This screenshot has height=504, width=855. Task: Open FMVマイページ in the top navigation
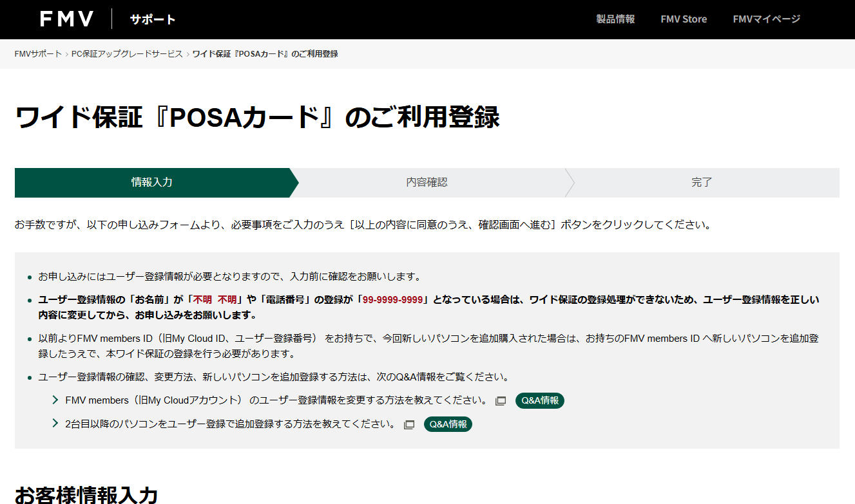(x=766, y=19)
